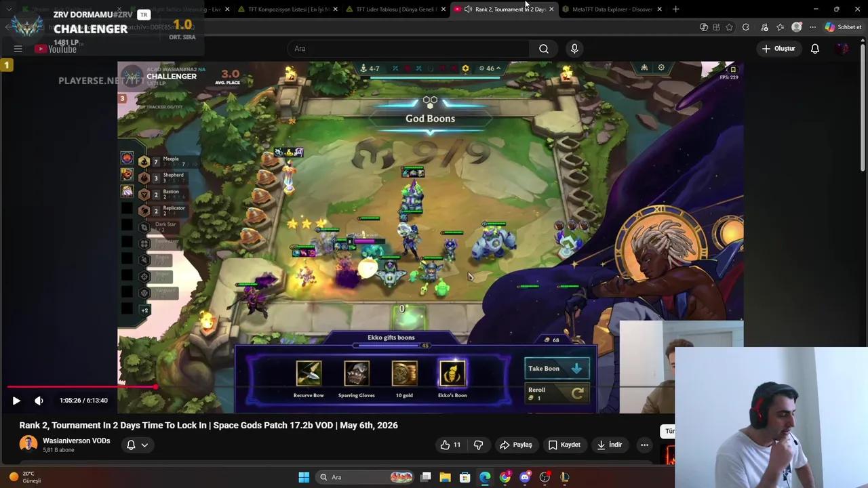
Task: Mute the tab via its speaker icon
Action: pos(468,9)
